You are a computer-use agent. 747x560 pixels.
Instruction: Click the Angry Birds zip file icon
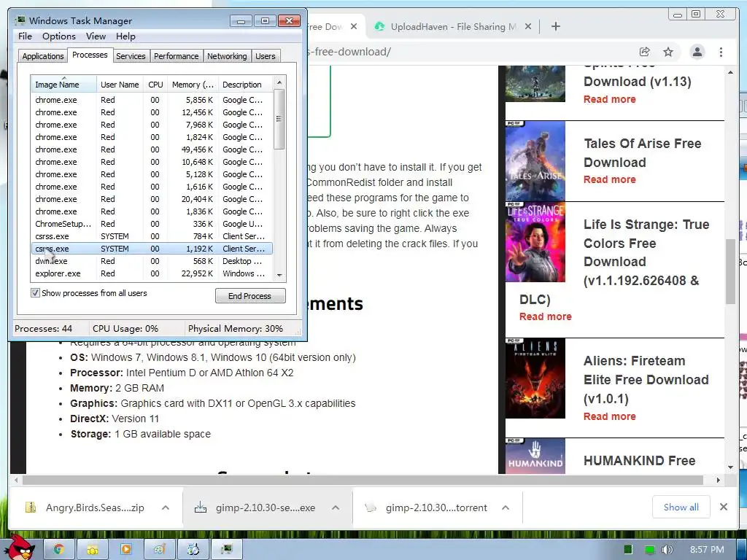tap(31, 507)
